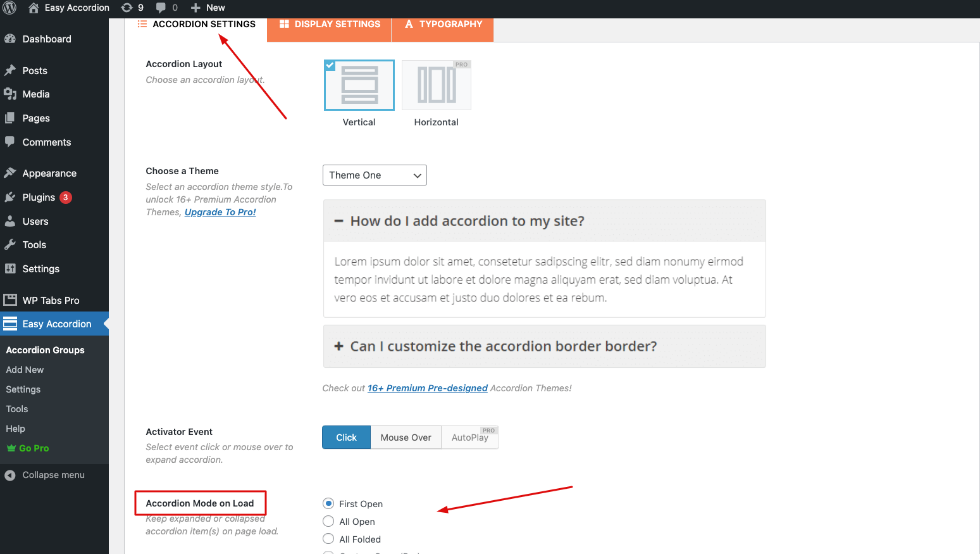Viewport: 980px width, 554px height.
Task: Click the Plugins plug icon
Action: (x=10, y=197)
